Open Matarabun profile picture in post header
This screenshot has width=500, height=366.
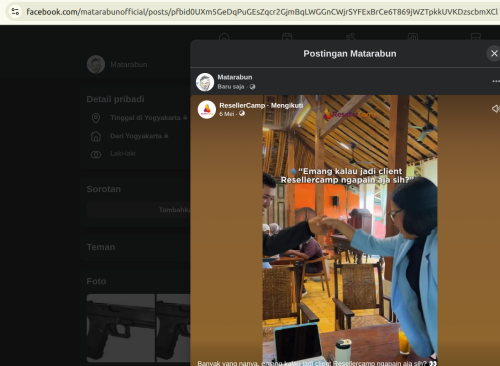click(205, 82)
